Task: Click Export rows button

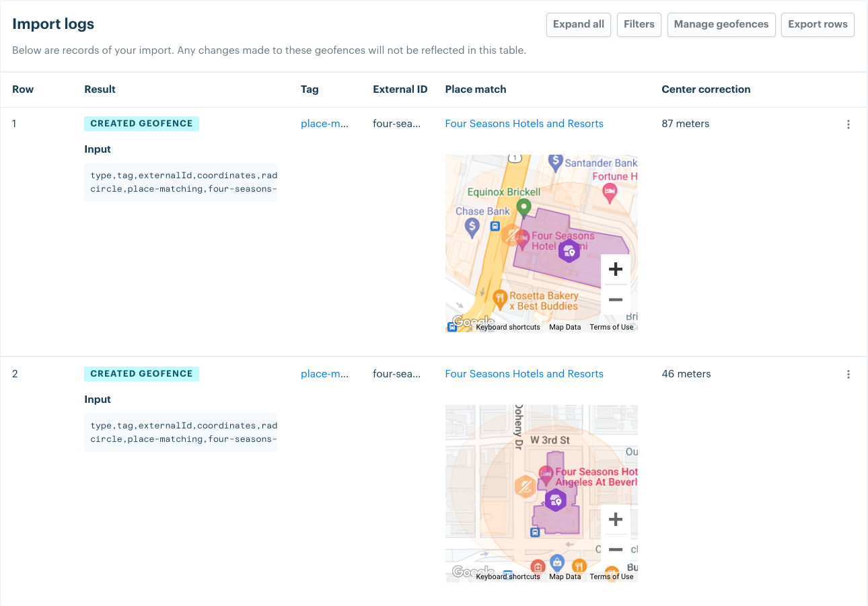Action: tap(818, 25)
